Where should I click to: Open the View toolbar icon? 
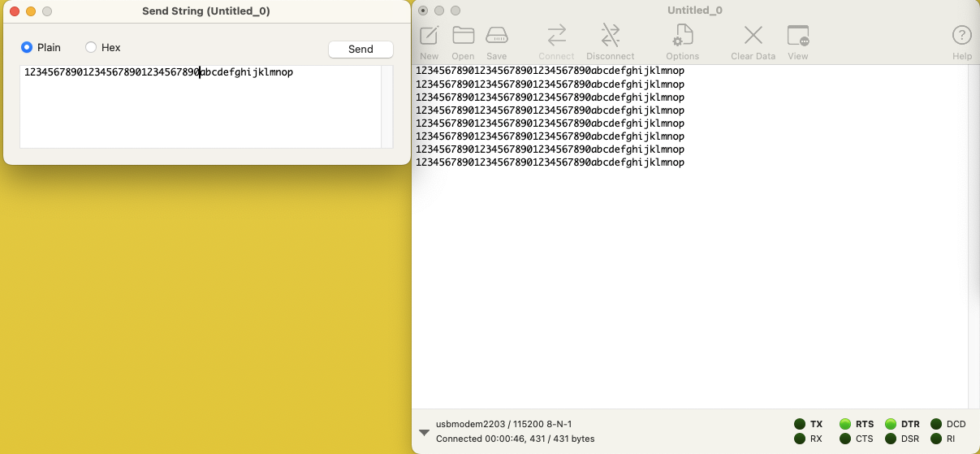[798, 36]
